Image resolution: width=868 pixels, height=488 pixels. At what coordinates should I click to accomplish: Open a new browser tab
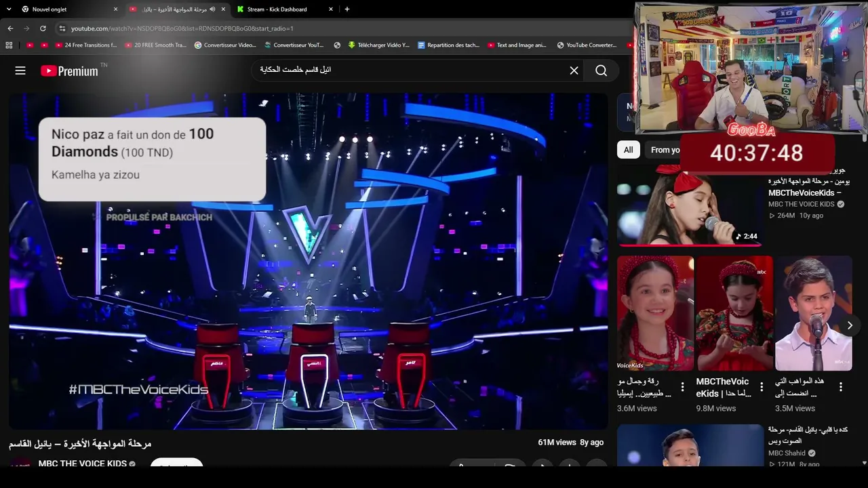pos(347,9)
